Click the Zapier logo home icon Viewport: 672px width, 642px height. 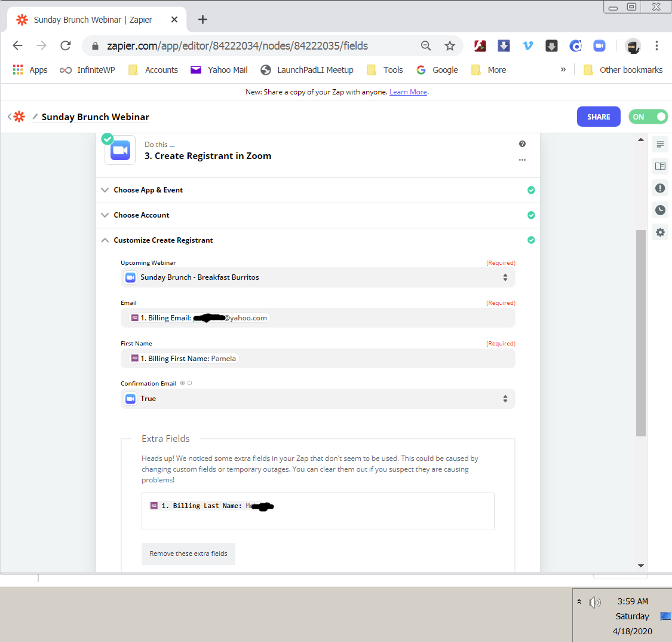19,117
